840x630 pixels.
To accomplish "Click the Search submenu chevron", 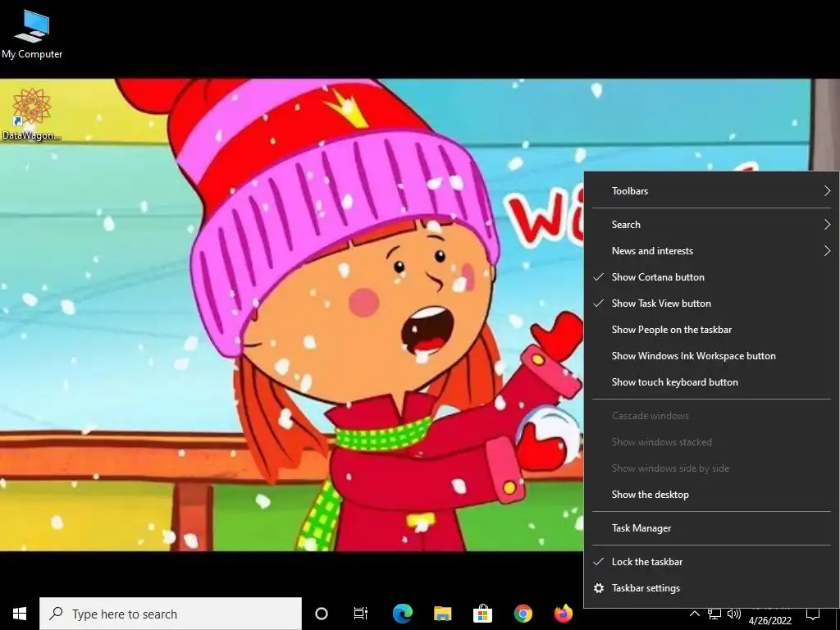I will (x=827, y=225).
